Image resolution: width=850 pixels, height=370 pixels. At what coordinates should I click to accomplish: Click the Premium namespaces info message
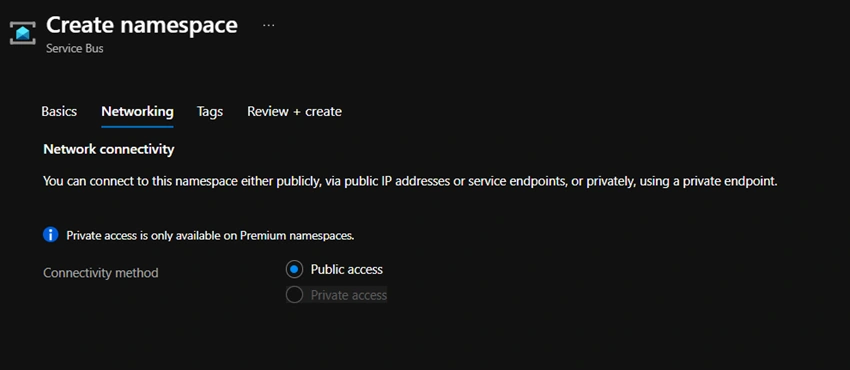[210, 236]
